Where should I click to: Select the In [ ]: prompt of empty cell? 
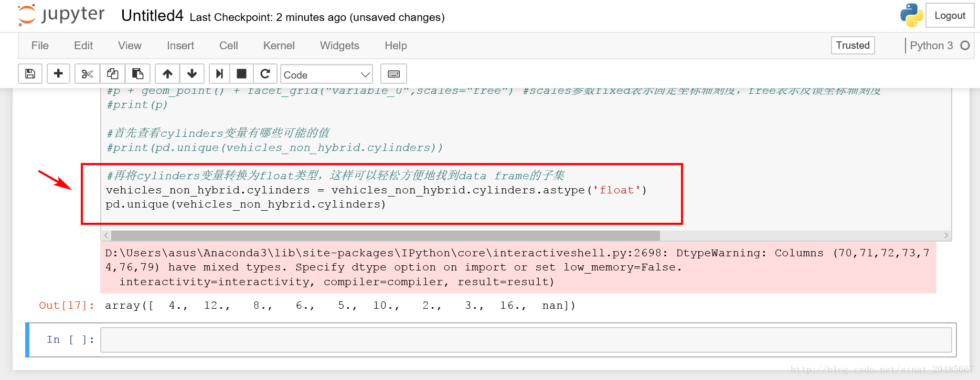pyautogui.click(x=70, y=340)
